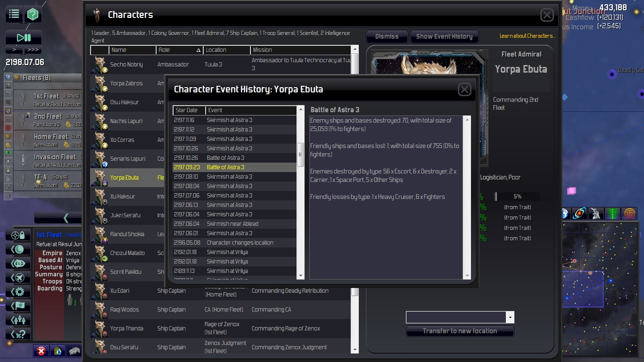Select 2197.11.16 Skirmish at Astra 3 row

point(235,120)
